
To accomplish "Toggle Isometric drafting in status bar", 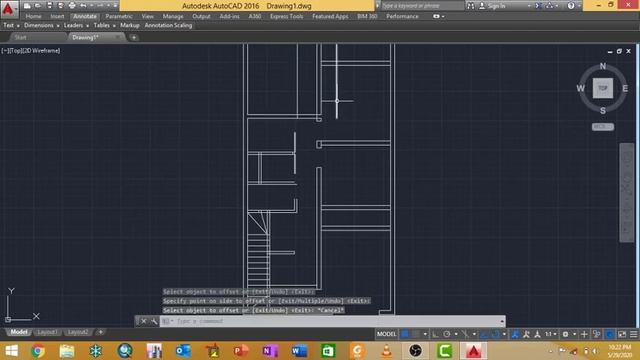I will [x=465, y=334].
